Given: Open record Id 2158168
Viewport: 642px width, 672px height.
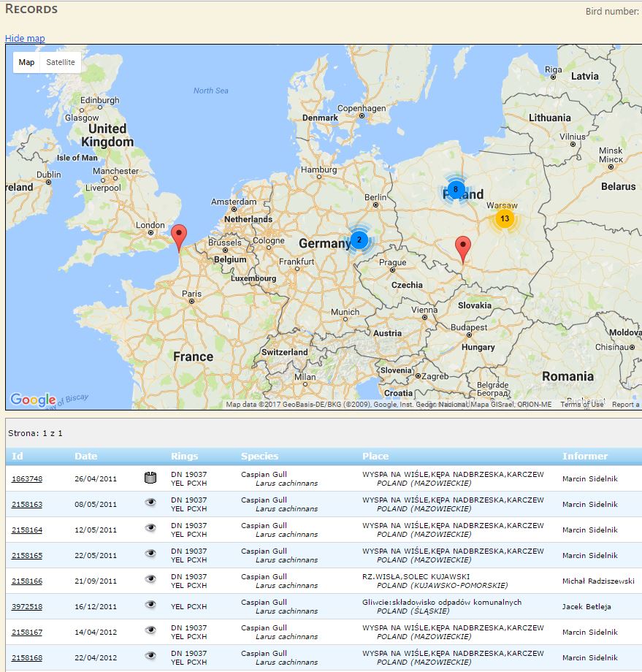Looking at the screenshot, I should pos(27,658).
